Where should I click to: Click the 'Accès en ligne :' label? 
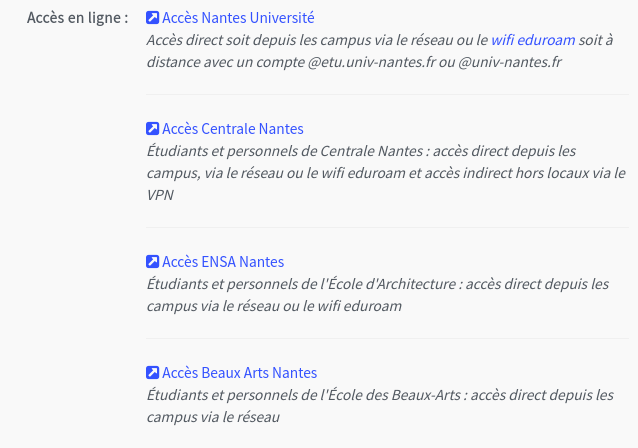pos(77,18)
